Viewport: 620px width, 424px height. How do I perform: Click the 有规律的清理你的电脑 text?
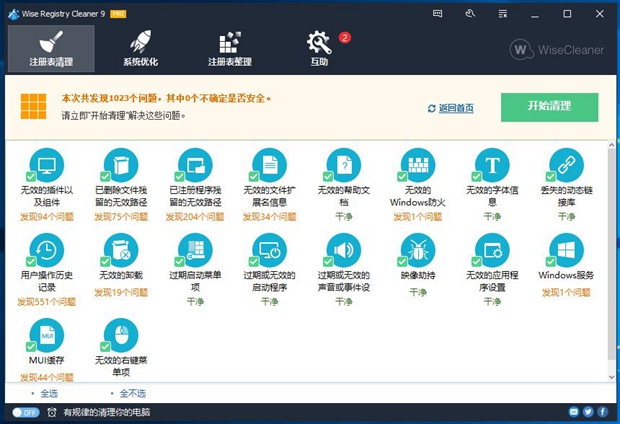(x=107, y=412)
